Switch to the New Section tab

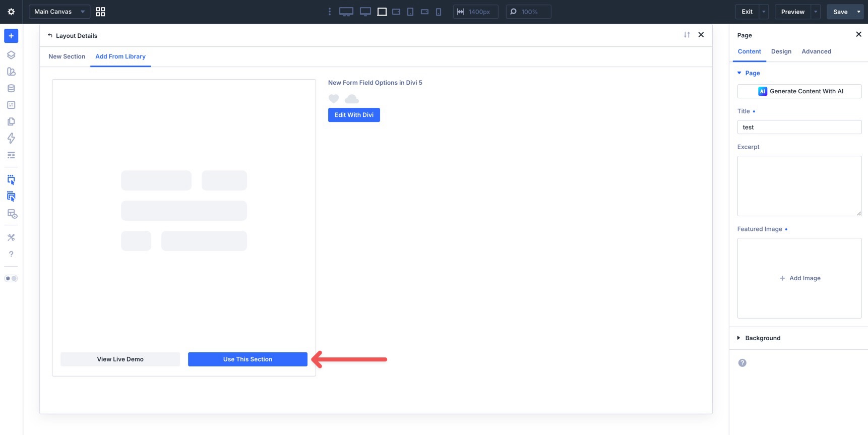(x=67, y=56)
